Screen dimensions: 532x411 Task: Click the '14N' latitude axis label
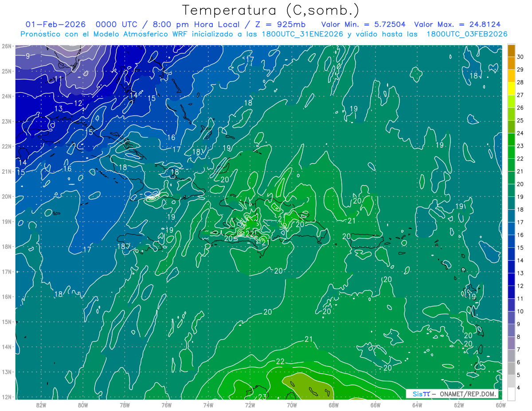[x=6, y=347]
